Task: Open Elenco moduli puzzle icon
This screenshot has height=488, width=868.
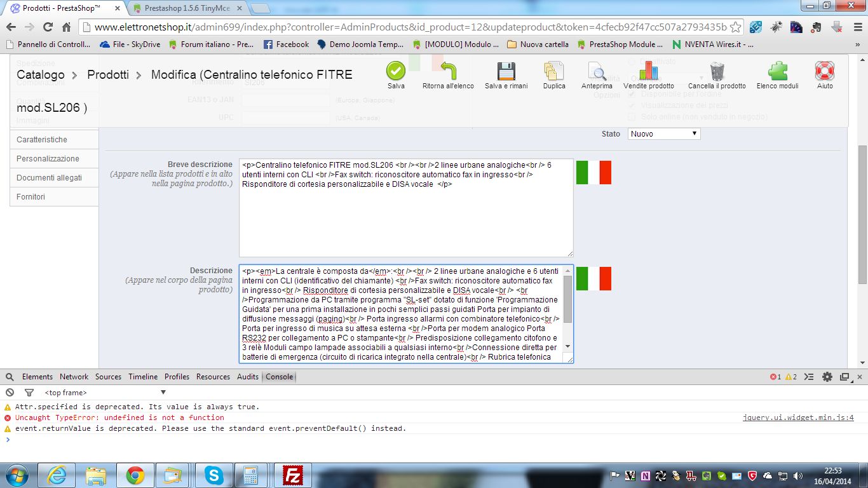Action: pyautogui.click(x=778, y=71)
